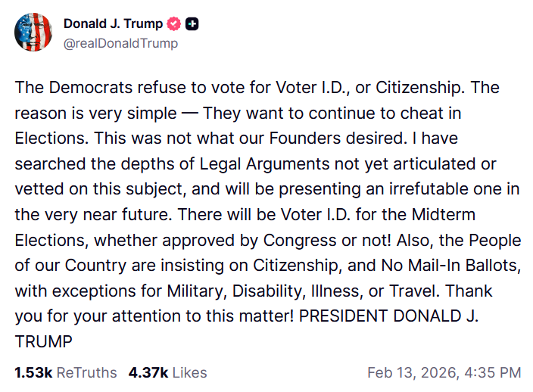Screen dimensions: 533x392
Task: Click the ReTruths label
Action: point(86,372)
